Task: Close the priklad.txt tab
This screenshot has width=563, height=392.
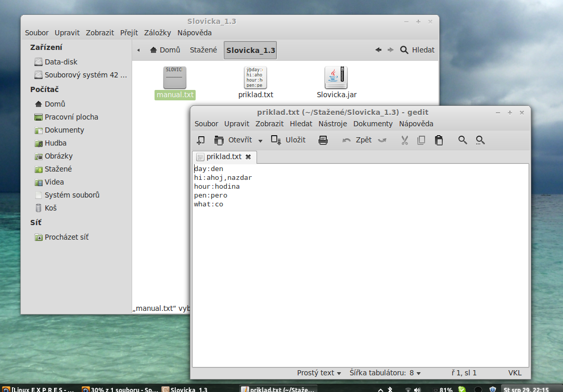Action: point(248,156)
